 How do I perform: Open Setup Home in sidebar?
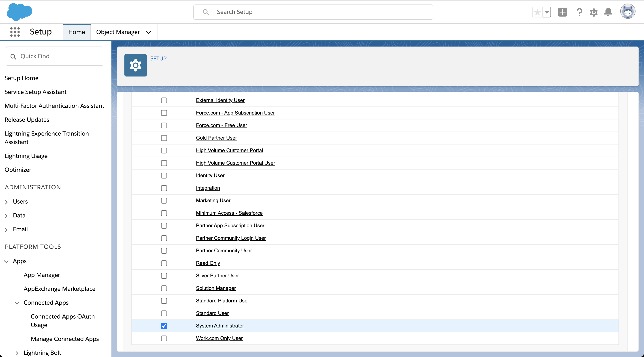21,78
